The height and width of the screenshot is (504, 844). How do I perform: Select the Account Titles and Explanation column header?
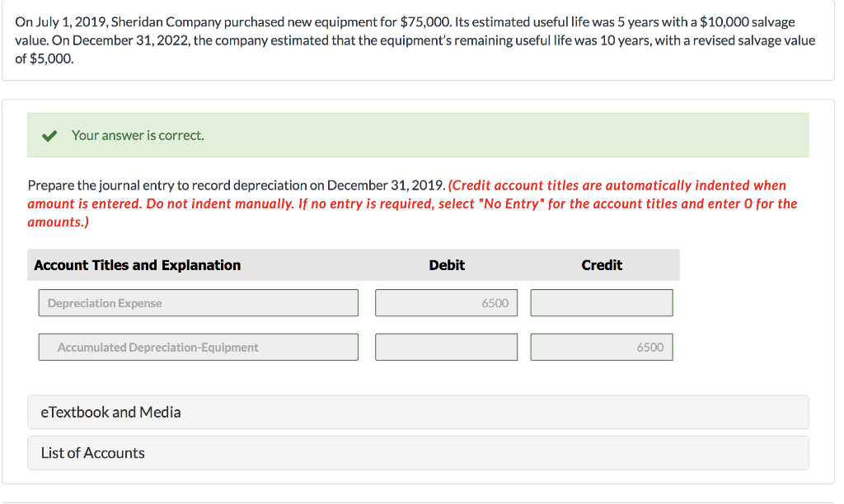click(x=137, y=264)
